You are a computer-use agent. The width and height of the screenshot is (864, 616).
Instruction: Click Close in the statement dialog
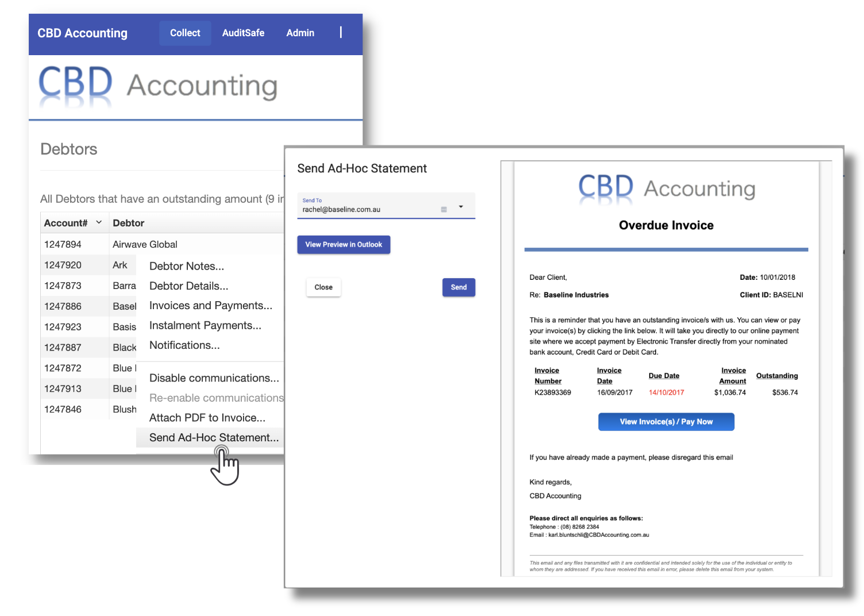click(x=323, y=287)
